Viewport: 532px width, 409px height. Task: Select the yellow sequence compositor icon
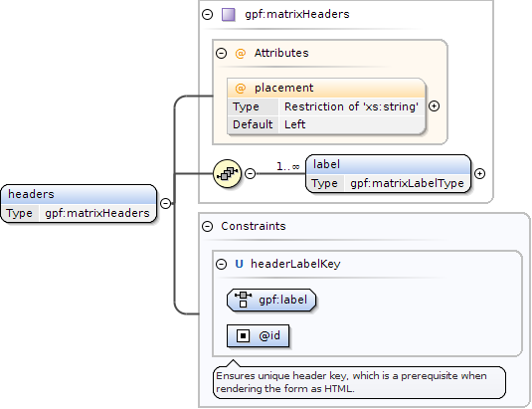click(x=227, y=174)
